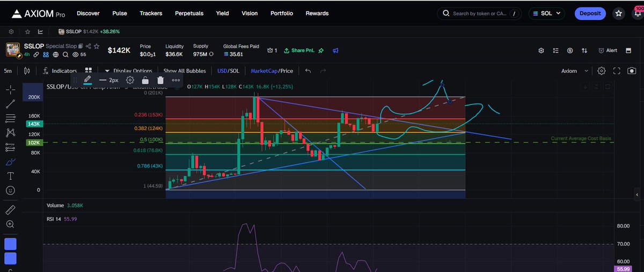This screenshot has width=644, height=272.
Task: Toggle Show All Bubbles
Action: 184,71
